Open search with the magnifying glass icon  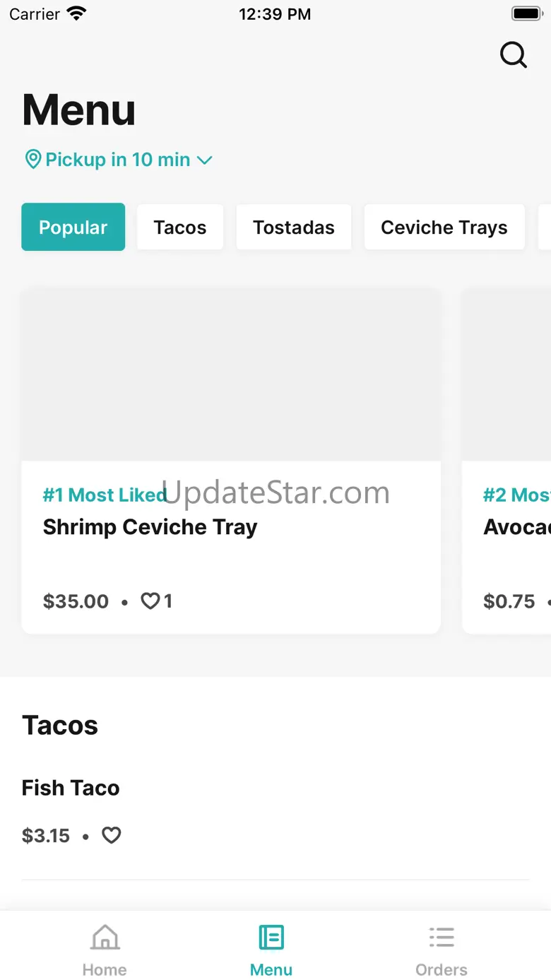point(514,54)
